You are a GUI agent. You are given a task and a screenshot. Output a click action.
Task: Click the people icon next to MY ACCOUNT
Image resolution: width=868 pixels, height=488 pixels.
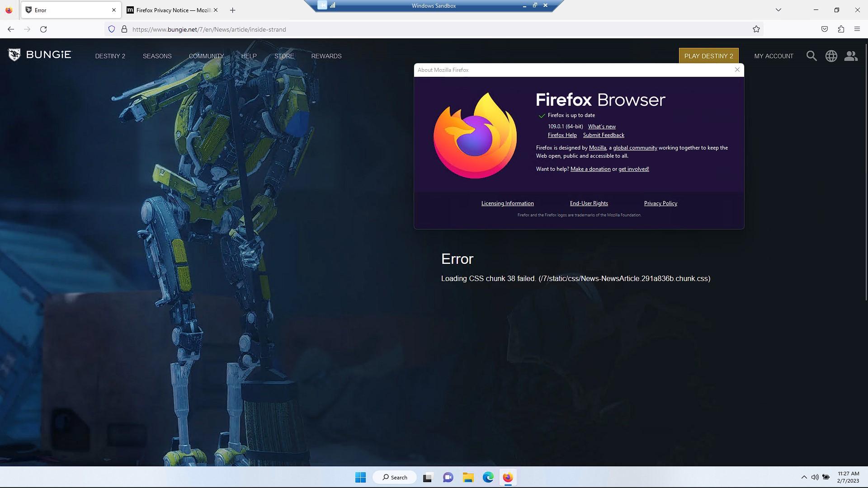point(850,56)
